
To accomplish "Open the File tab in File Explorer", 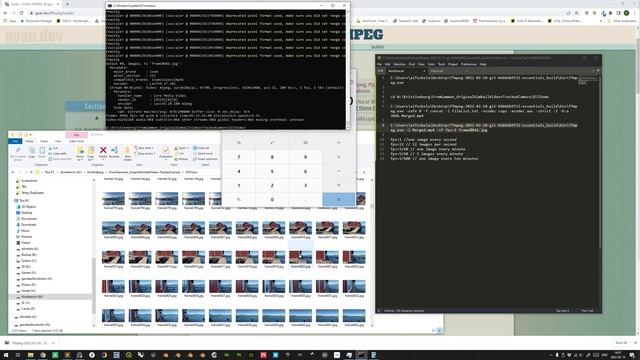I will tap(15, 141).
